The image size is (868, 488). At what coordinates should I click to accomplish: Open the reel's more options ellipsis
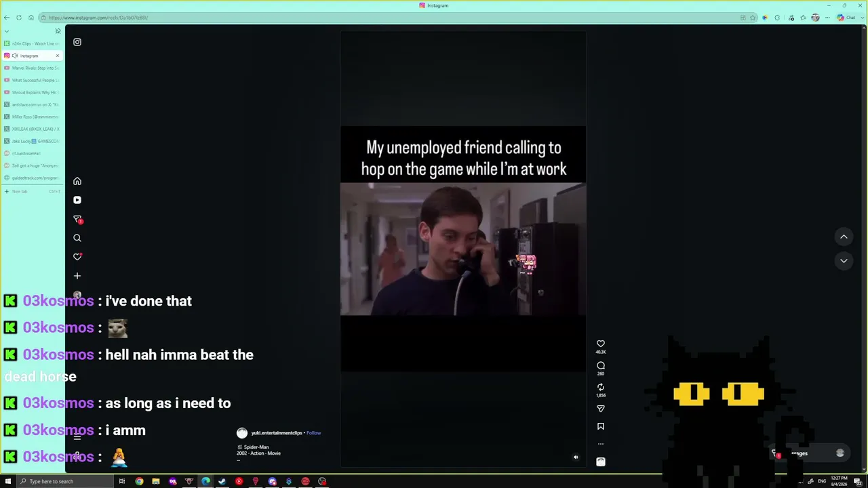pyautogui.click(x=601, y=444)
